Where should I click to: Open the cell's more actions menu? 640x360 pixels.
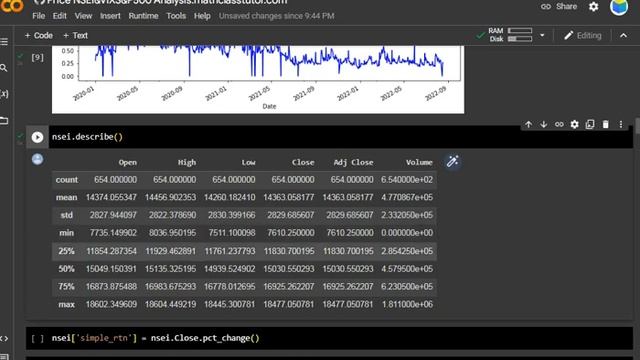pos(621,124)
